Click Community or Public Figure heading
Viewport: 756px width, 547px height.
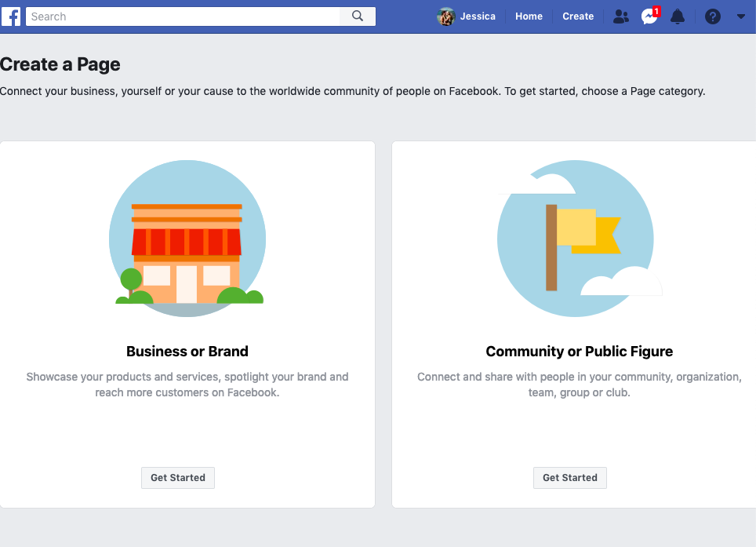579,351
